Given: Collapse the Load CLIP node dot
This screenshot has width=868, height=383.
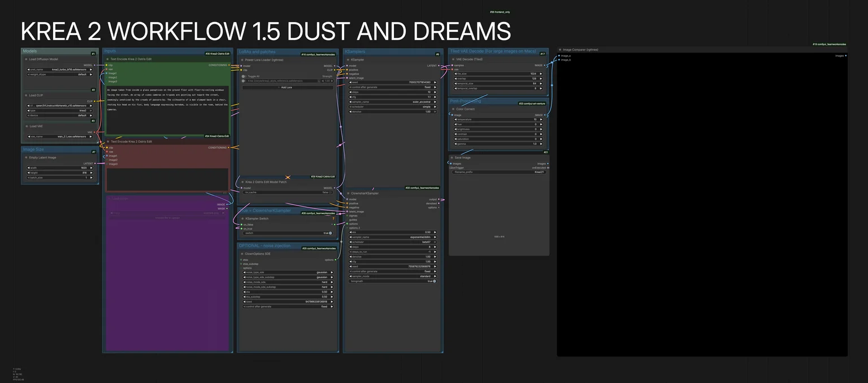Looking at the screenshot, I should [26, 95].
